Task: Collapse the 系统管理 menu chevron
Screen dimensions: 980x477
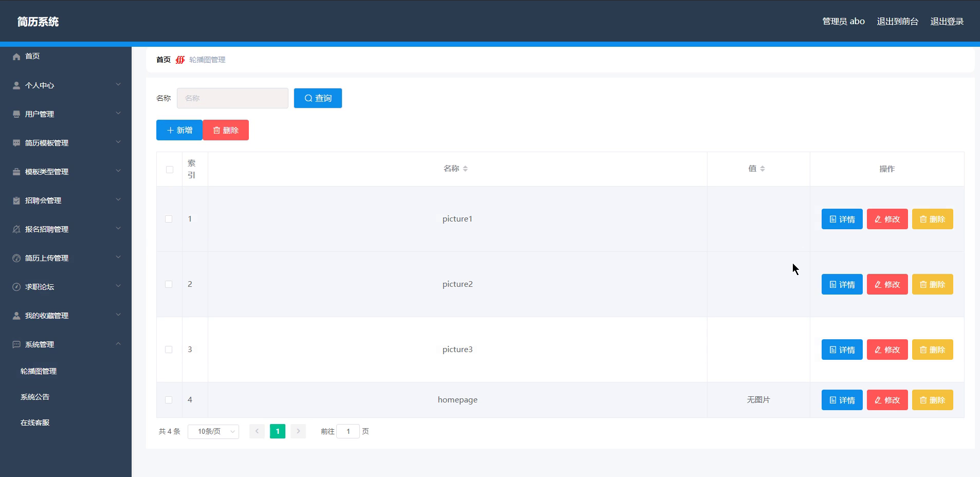Action: (118, 343)
